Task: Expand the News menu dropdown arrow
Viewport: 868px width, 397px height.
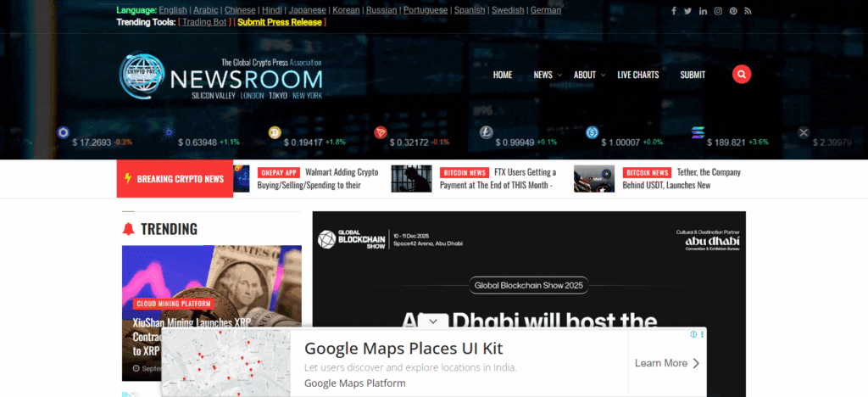Action: 561,75
